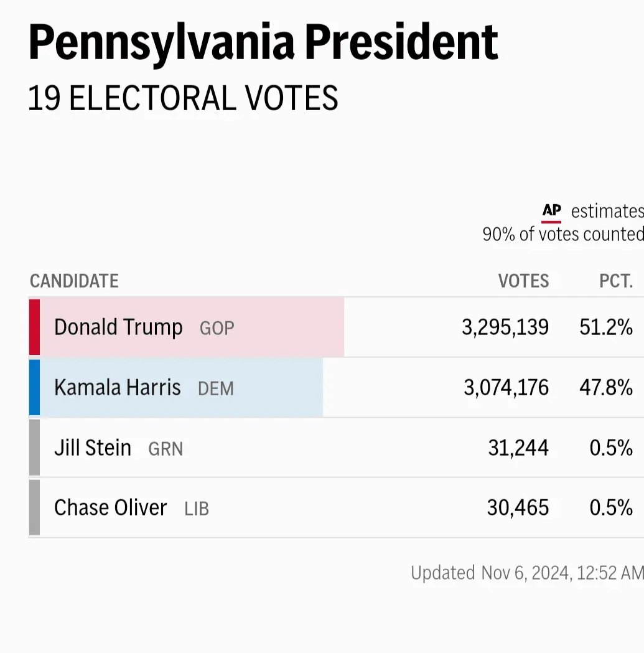Click the GOP party label

(x=217, y=329)
